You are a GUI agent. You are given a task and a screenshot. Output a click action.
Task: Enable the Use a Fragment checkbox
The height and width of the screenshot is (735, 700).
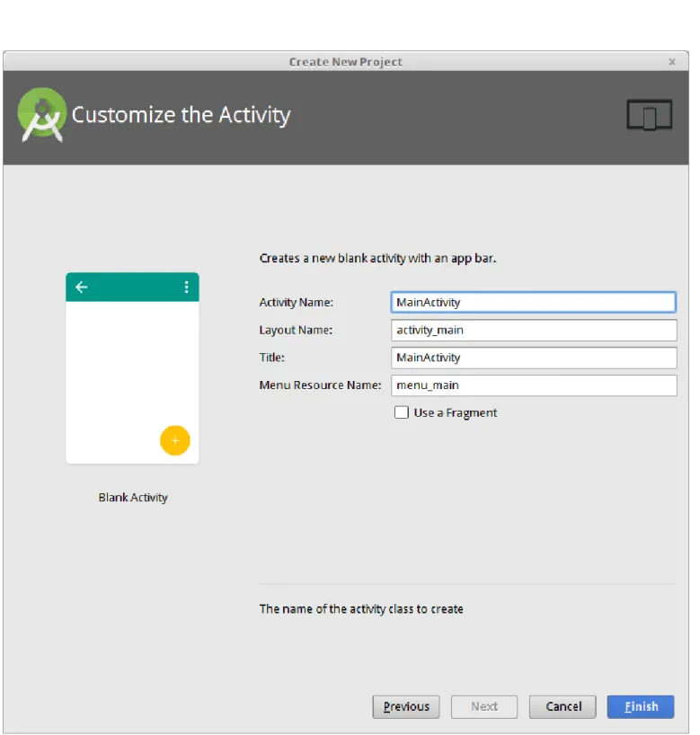tap(402, 412)
